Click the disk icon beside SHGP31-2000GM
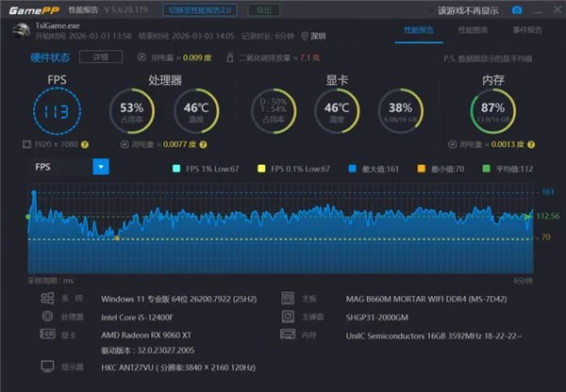This screenshot has width=566, height=392. point(288,317)
